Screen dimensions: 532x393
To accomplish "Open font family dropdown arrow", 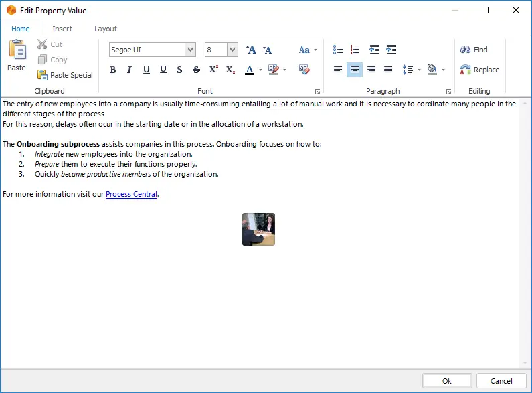I will coord(190,50).
